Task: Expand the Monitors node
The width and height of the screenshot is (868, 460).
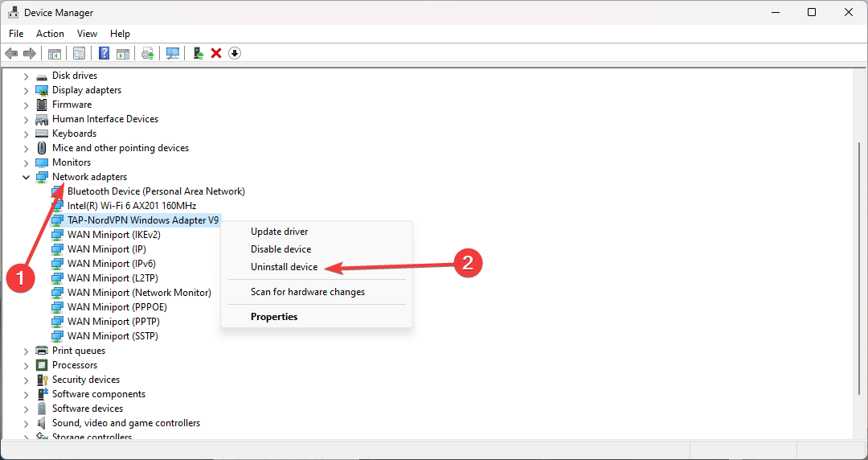Action: coord(26,162)
